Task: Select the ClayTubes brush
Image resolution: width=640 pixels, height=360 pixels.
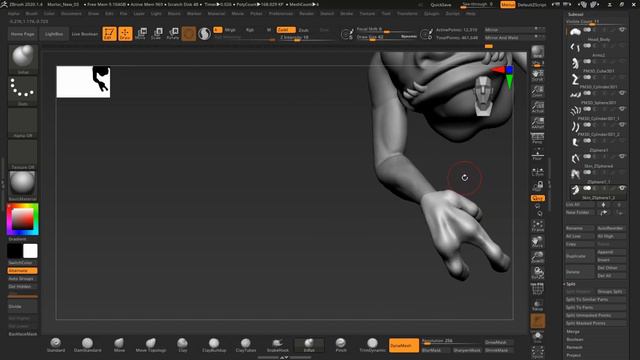Action: click(x=246, y=344)
